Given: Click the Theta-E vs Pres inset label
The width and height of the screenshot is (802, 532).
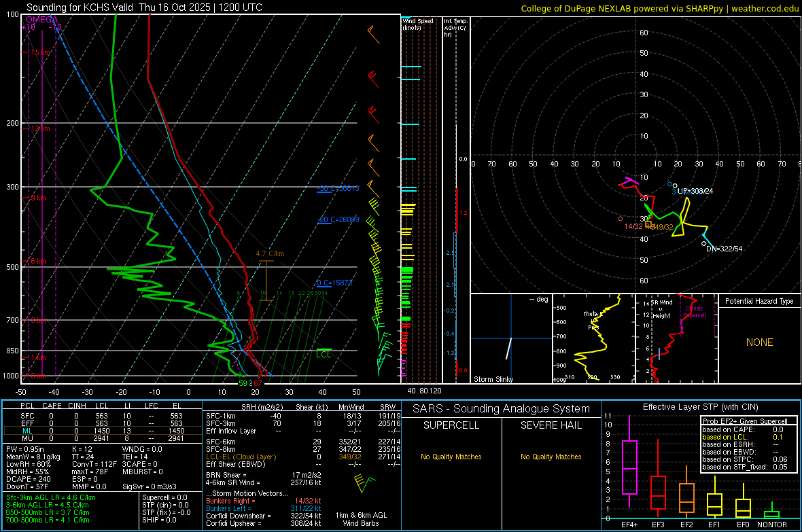Looking at the screenshot, I should (x=592, y=320).
